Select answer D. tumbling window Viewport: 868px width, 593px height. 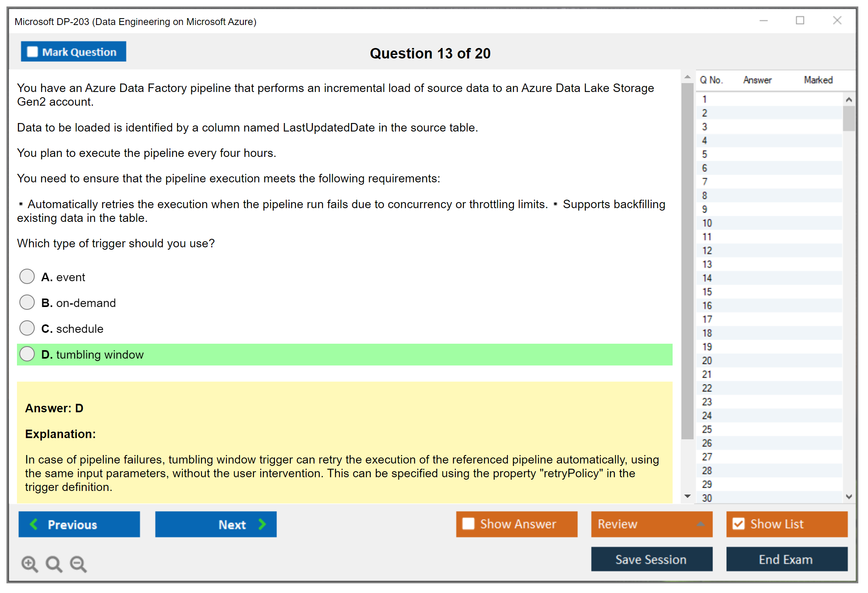point(27,354)
